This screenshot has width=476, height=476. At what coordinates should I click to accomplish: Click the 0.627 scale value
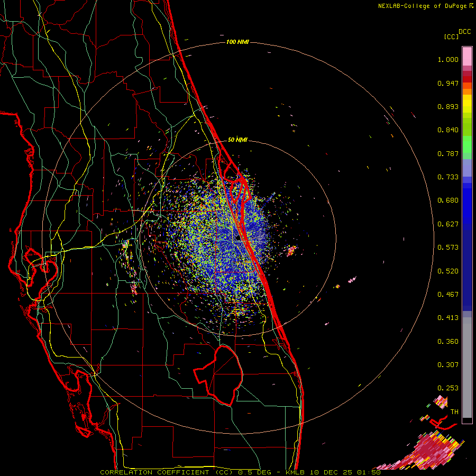click(x=448, y=224)
